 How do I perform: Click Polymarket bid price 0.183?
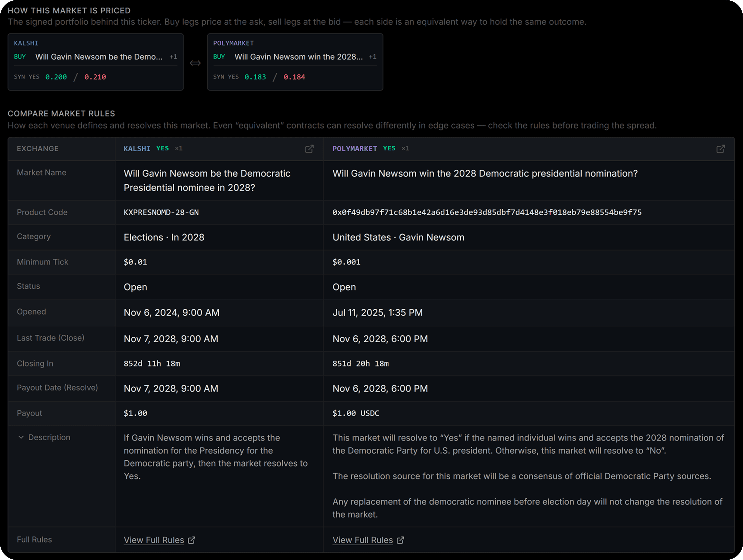(x=255, y=77)
